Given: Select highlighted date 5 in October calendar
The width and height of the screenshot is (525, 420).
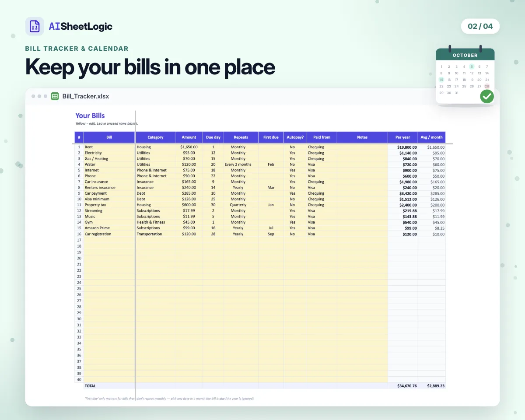Looking at the screenshot, I should pyautogui.click(x=472, y=66).
